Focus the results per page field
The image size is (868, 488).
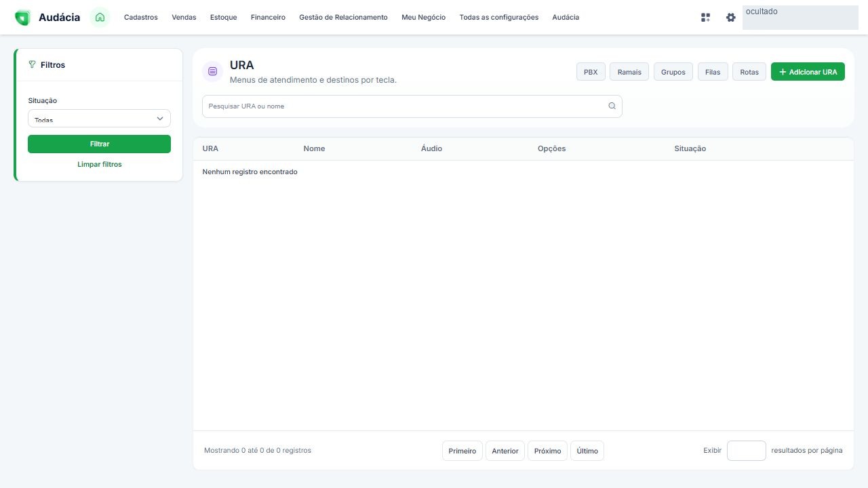pyautogui.click(x=746, y=451)
